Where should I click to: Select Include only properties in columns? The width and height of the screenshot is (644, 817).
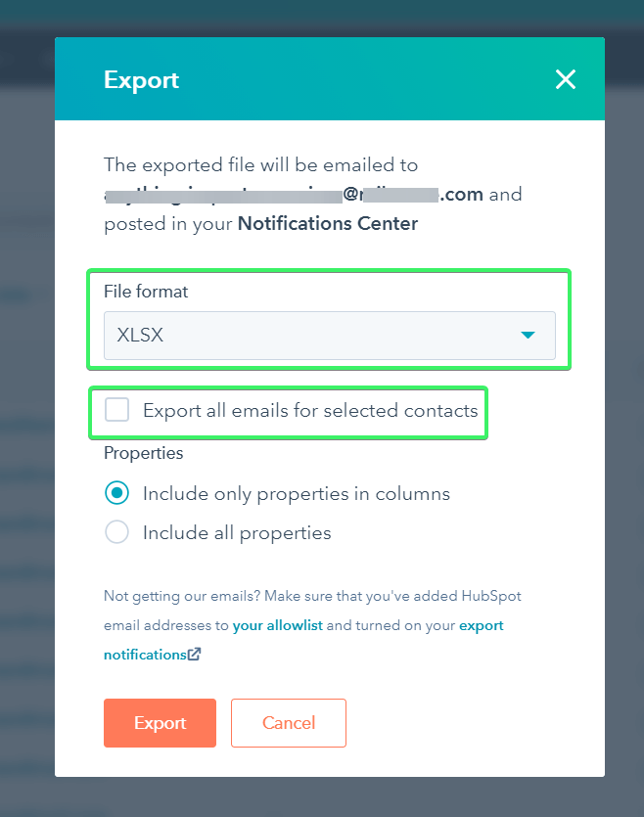tap(116, 493)
